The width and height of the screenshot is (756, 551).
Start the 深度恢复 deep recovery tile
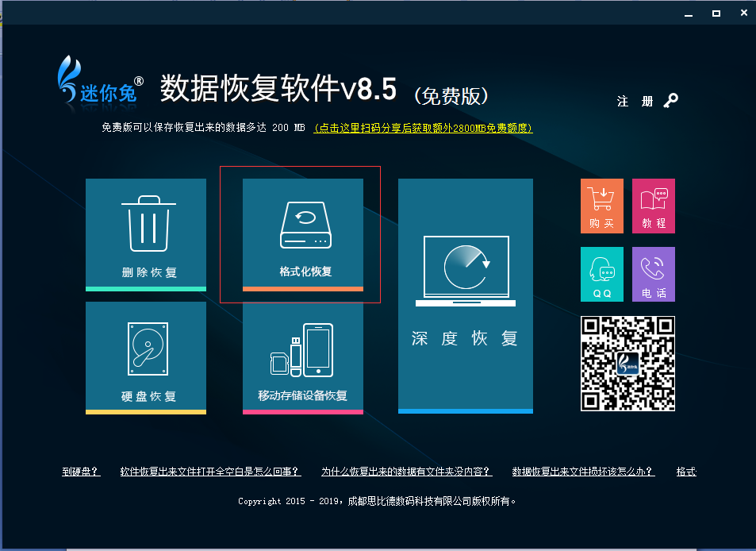tap(466, 296)
